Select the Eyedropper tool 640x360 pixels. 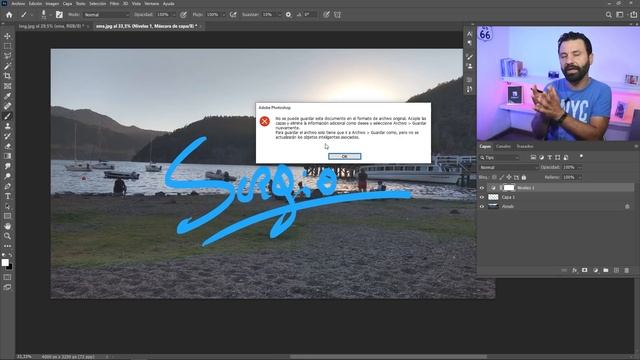pos(7,96)
